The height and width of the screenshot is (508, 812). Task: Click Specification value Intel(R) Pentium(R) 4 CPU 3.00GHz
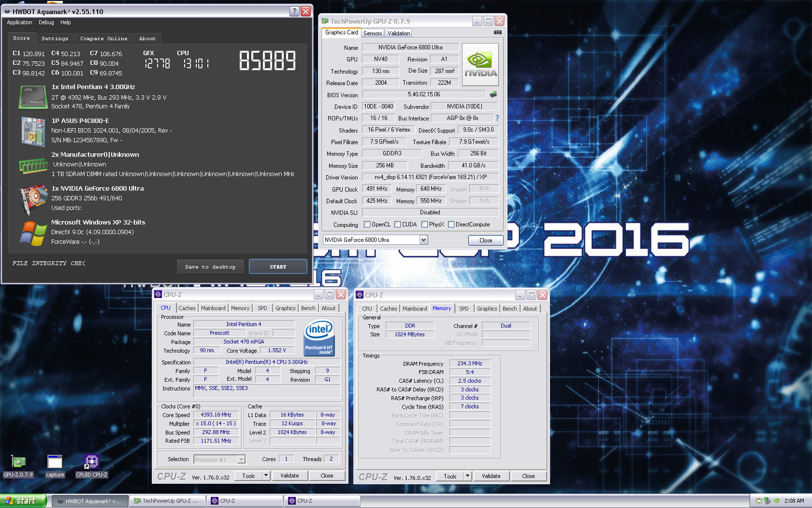[x=267, y=362]
